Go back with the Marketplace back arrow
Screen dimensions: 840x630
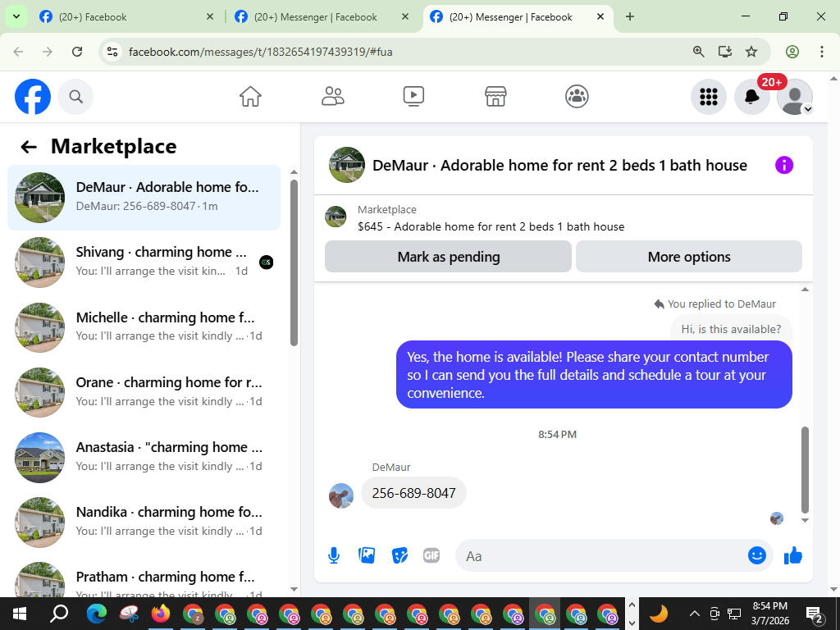click(x=29, y=147)
